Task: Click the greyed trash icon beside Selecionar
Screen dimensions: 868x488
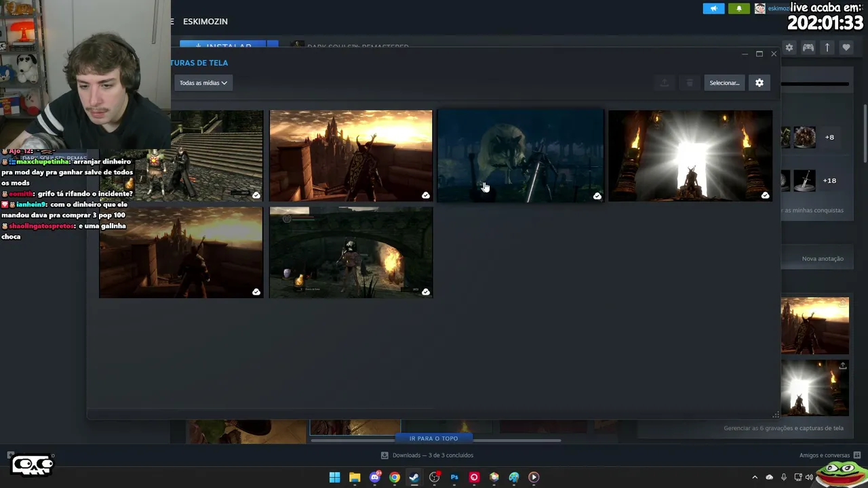Action: click(690, 83)
